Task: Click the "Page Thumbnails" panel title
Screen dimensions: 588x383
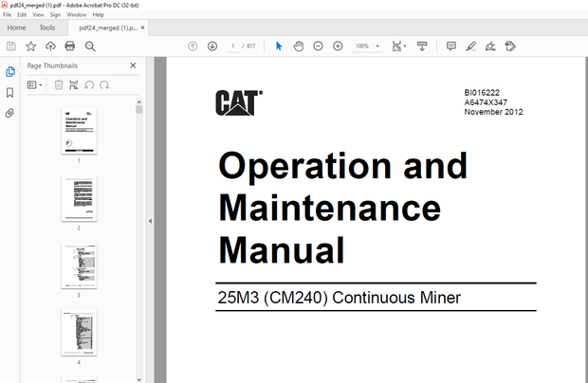Action: pos(52,65)
